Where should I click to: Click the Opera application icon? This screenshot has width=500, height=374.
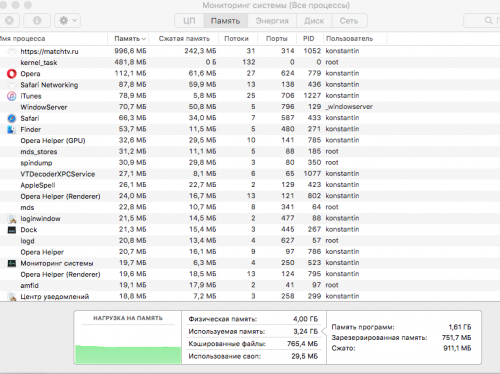[x=12, y=74]
